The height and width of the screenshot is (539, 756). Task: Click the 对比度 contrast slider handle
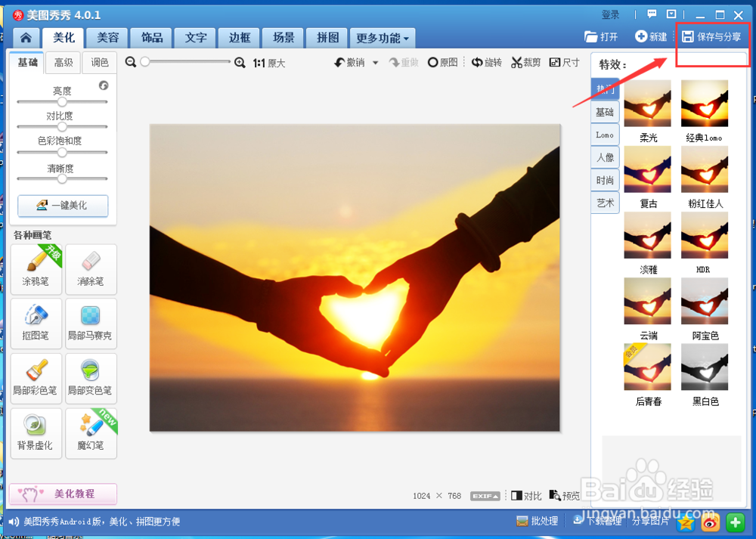click(x=62, y=127)
